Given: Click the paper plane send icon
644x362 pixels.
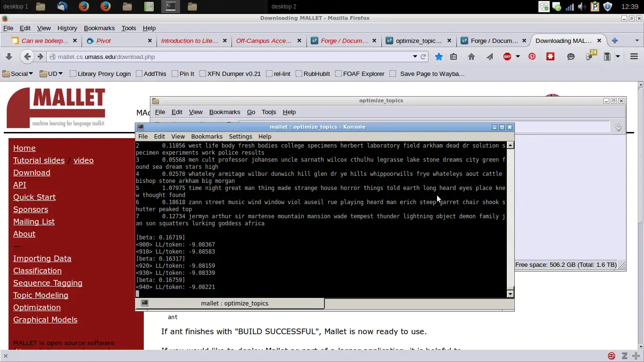Looking at the screenshot, I should tap(490, 57).
